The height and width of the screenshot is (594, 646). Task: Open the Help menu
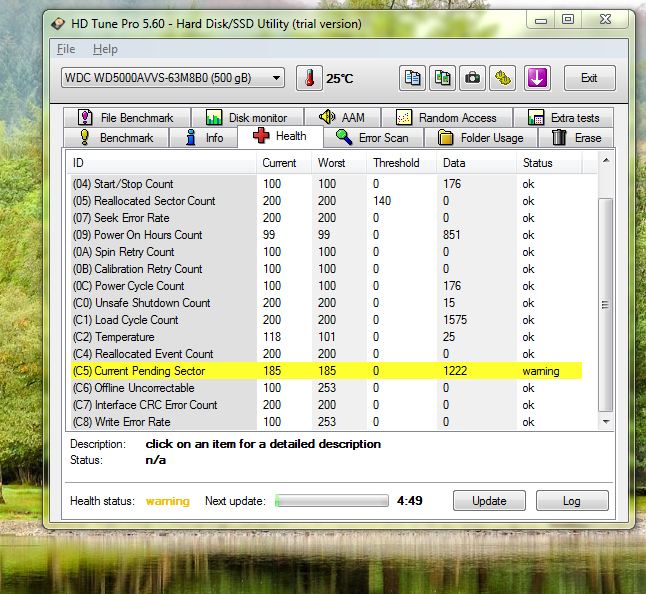[x=105, y=49]
